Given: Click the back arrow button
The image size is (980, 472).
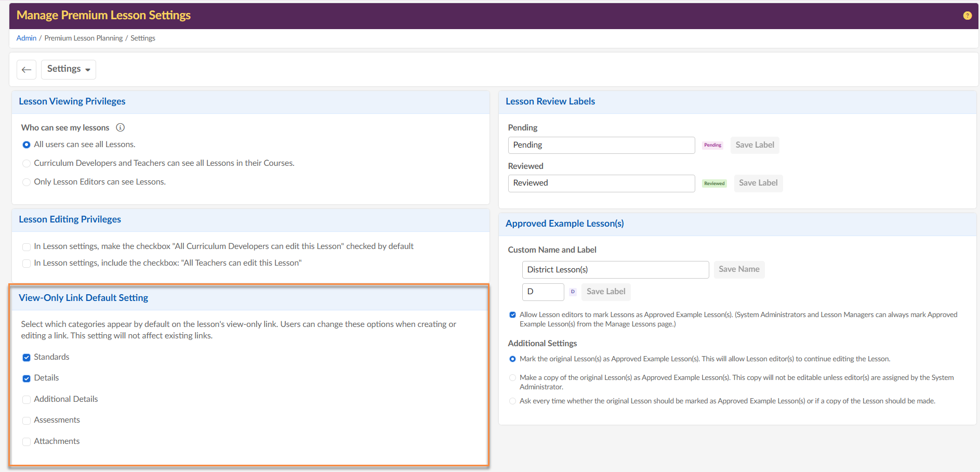Looking at the screenshot, I should pyautogui.click(x=27, y=70).
